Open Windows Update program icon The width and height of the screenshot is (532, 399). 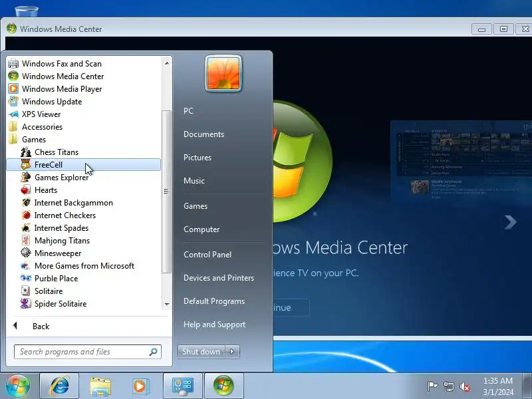(13, 102)
